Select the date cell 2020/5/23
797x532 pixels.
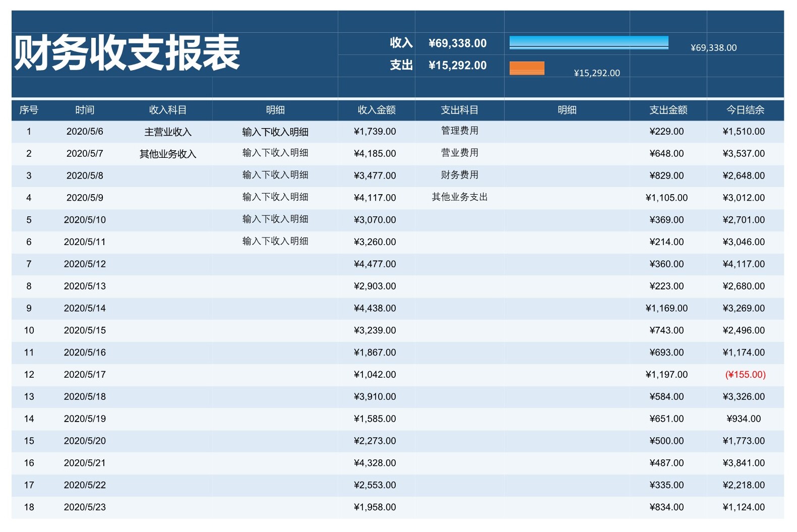pos(85,507)
